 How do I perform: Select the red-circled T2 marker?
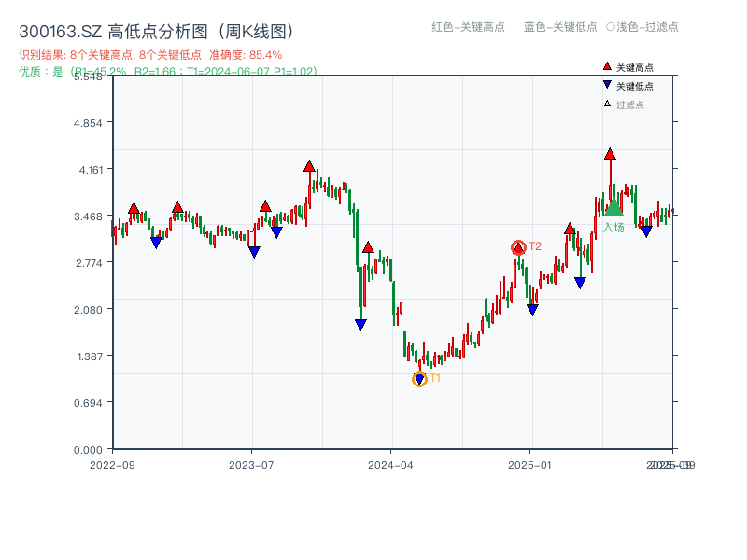coord(518,247)
